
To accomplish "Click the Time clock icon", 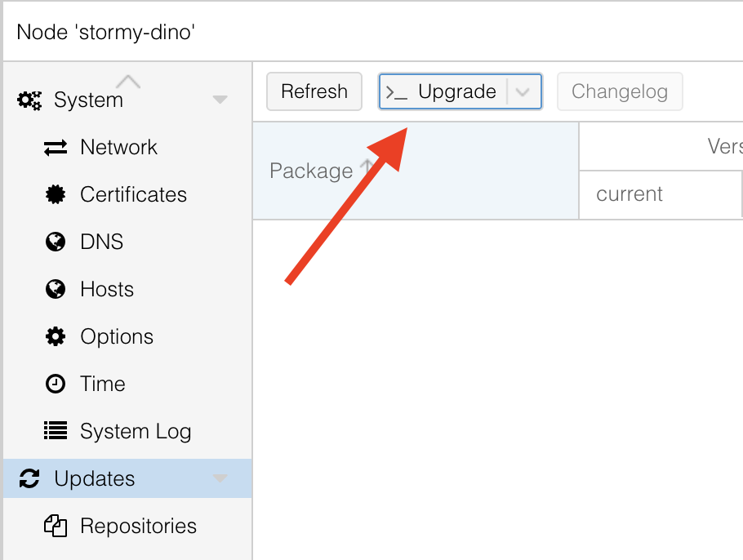I will point(56,384).
